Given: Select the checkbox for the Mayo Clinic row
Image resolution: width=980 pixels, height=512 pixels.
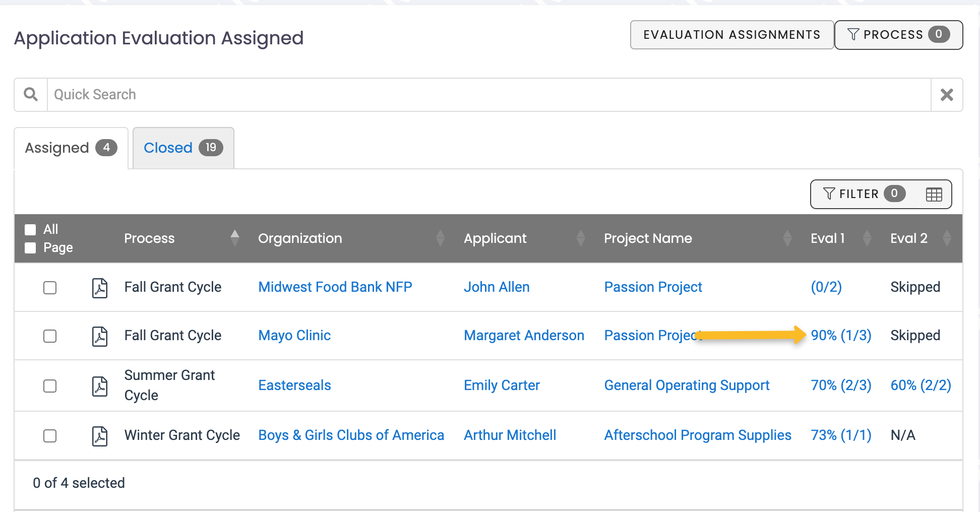Looking at the screenshot, I should pos(49,336).
